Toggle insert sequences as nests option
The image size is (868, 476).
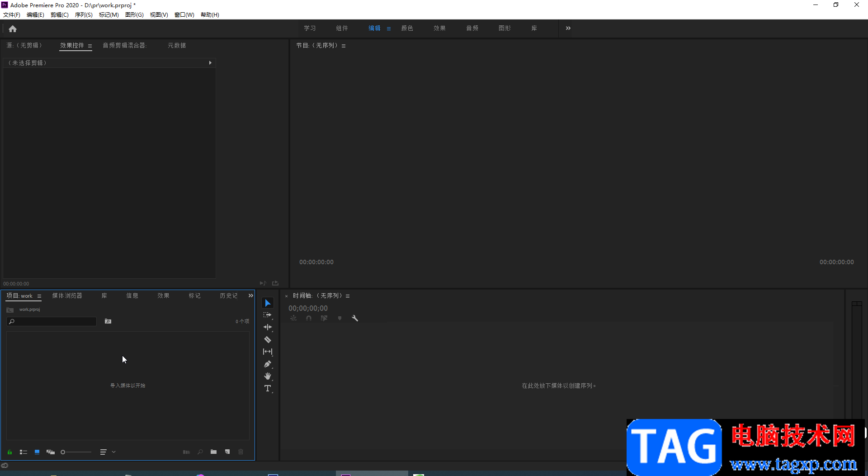pyautogui.click(x=293, y=318)
